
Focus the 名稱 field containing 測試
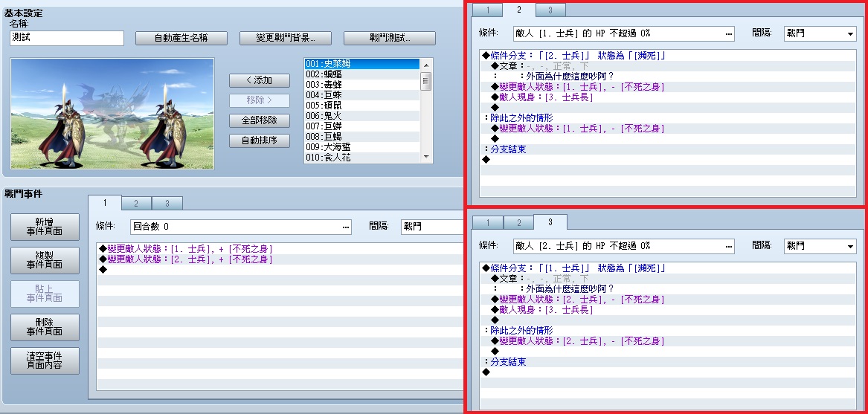[67, 38]
